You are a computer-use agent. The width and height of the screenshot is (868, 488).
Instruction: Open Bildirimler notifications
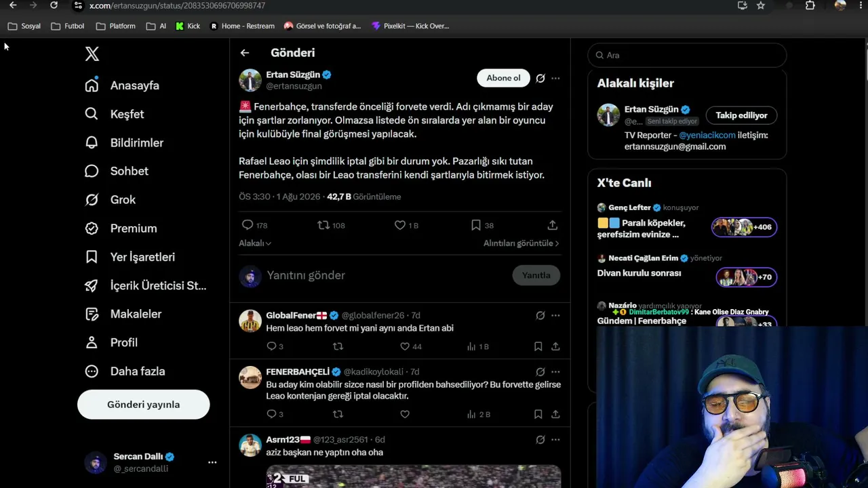coord(124,142)
